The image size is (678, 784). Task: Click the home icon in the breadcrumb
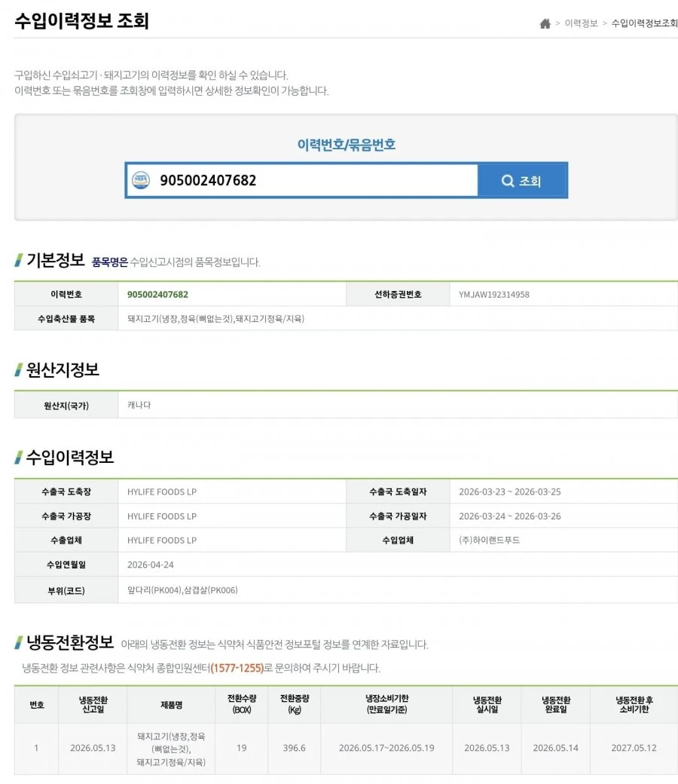tap(545, 23)
